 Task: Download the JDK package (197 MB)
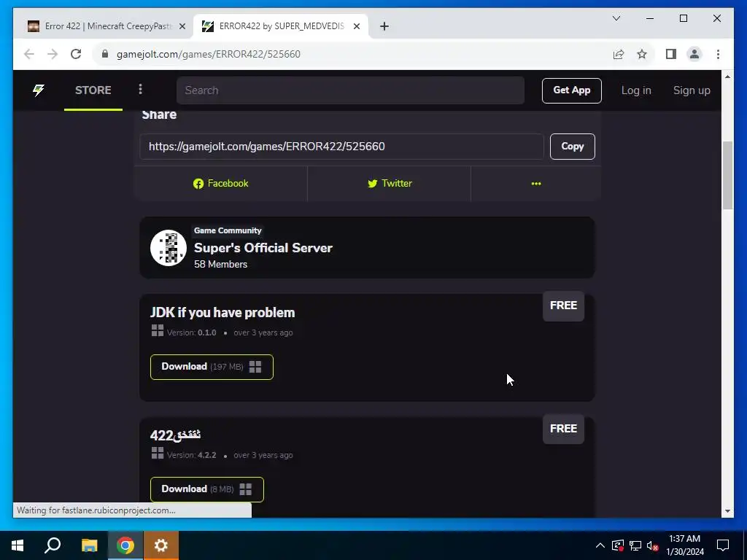pos(212,367)
